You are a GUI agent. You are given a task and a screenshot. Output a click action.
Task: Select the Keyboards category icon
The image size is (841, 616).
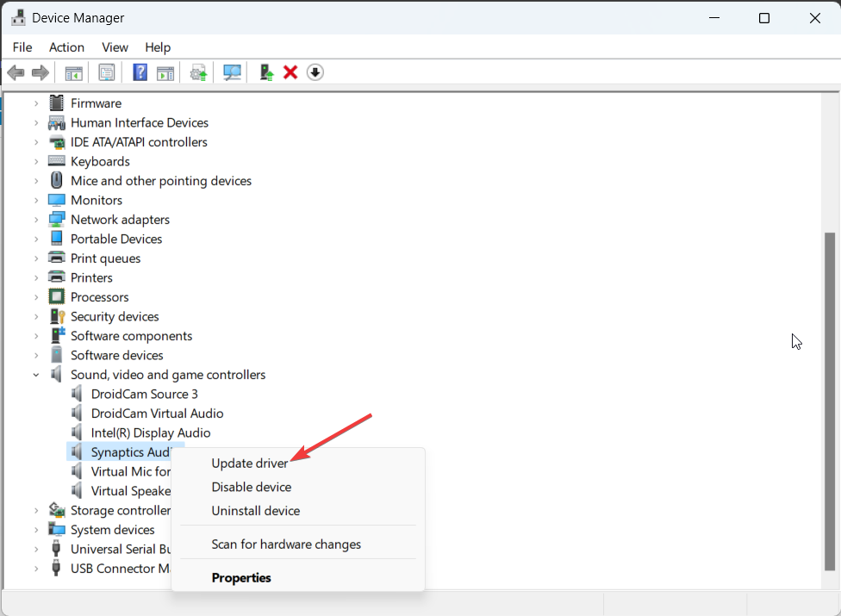click(x=56, y=161)
